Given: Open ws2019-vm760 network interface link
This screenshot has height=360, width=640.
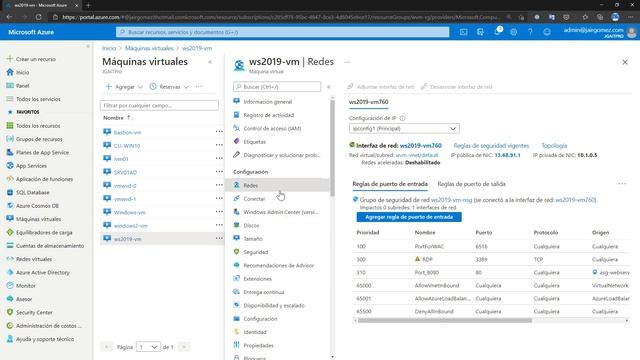Looking at the screenshot, I should (x=420, y=145).
